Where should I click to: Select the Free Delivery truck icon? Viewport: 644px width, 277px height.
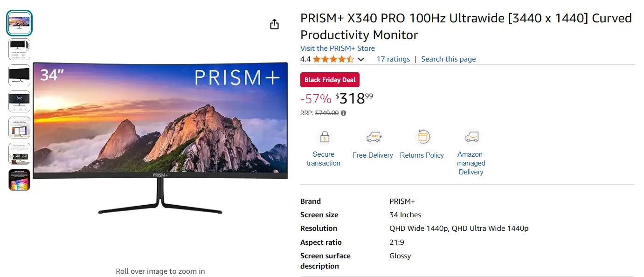tap(373, 137)
